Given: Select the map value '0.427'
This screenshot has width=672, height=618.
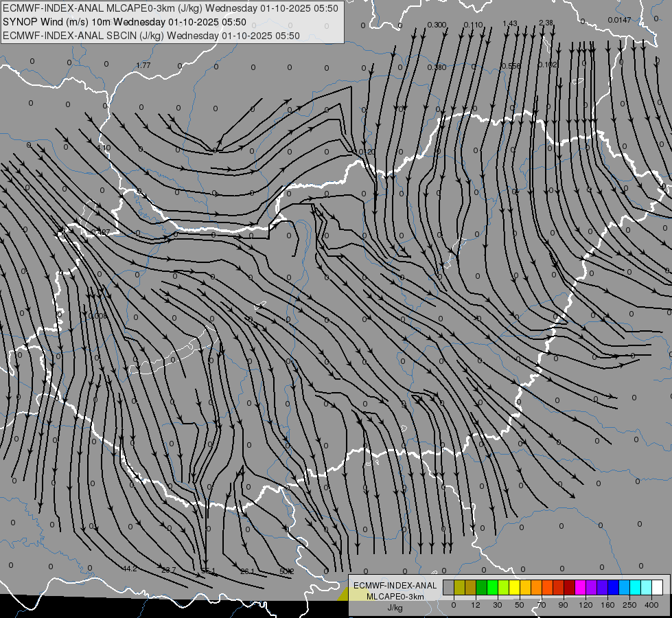Looking at the screenshot, I should click(101, 233).
